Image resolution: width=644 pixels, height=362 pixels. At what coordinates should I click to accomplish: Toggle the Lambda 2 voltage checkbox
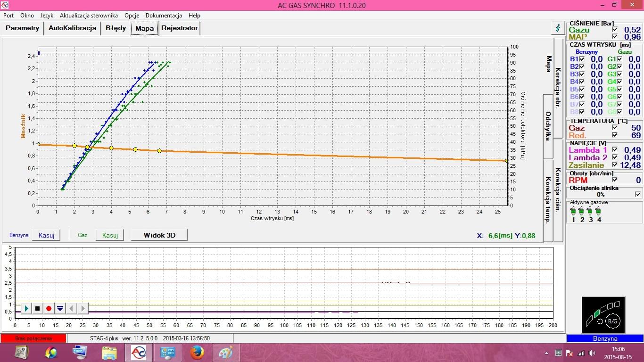pos(614,157)
